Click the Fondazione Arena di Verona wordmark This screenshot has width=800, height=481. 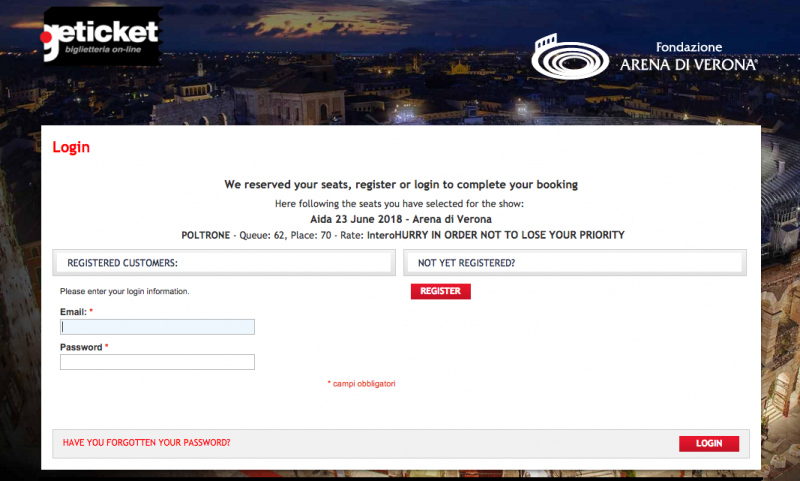pos(688,57)
